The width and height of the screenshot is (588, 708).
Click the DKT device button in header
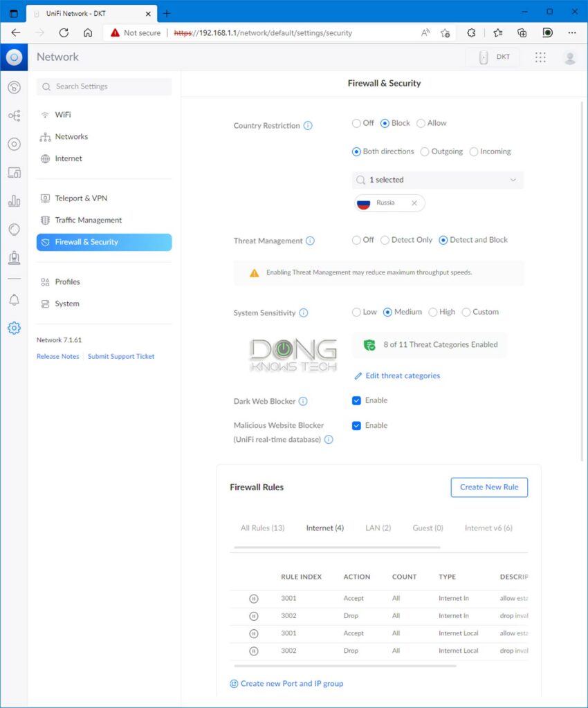tap(493, 57)
